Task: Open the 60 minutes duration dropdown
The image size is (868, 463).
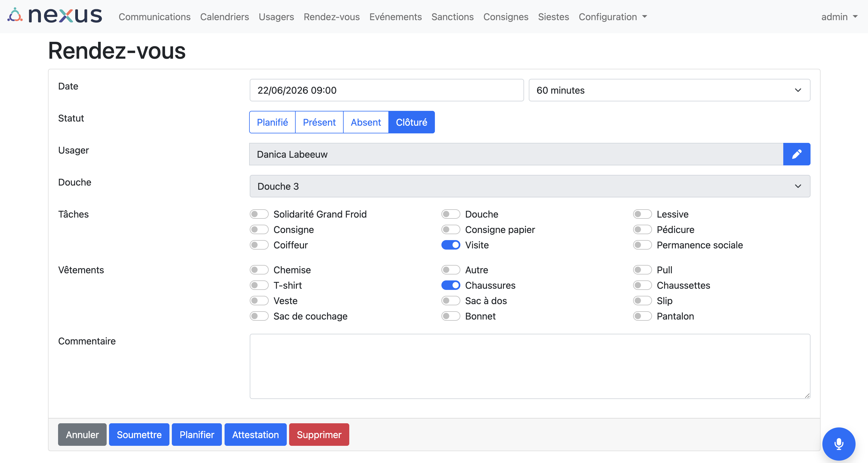Action: tap(669, 90)
